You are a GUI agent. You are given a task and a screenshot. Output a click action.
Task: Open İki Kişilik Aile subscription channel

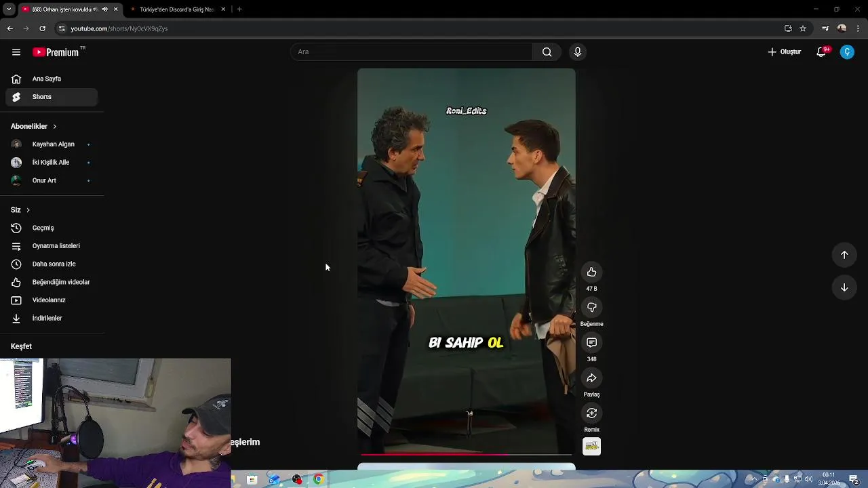click(x=52, y=163)
